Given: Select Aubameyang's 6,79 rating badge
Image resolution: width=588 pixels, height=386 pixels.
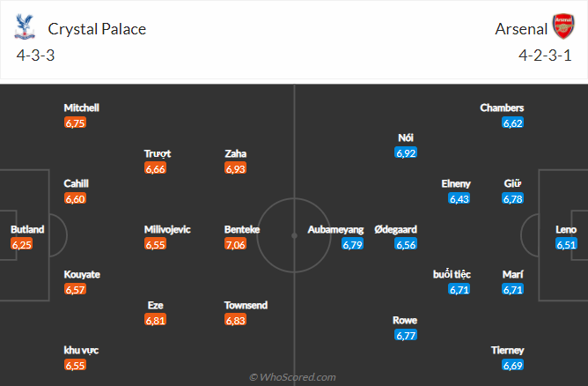Looking at the screenshot, I should 352,244.
